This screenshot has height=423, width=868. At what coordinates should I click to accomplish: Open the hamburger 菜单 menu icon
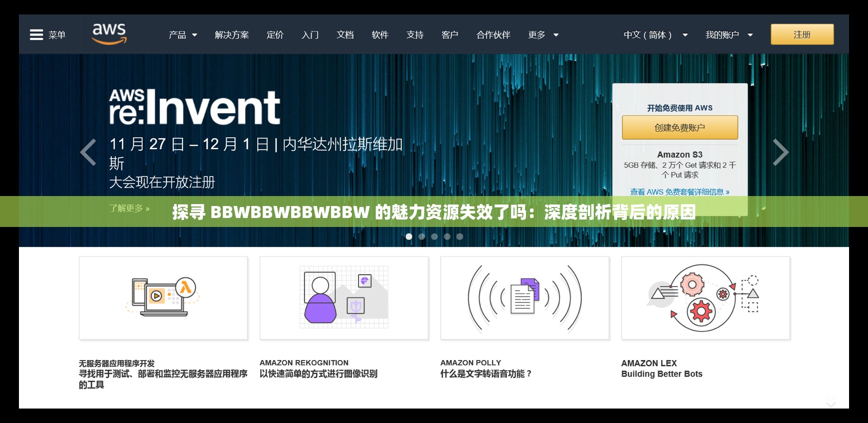(x=36, y=35)
